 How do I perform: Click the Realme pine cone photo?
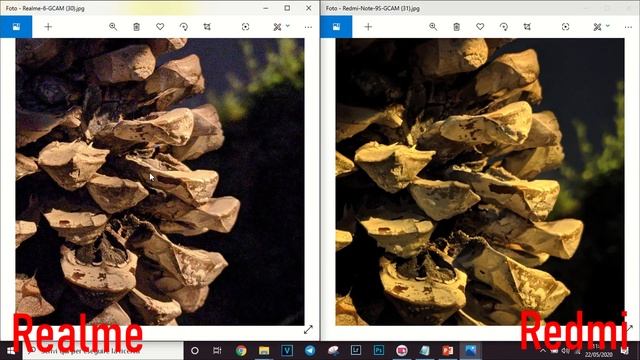click(x=160, y=182)
